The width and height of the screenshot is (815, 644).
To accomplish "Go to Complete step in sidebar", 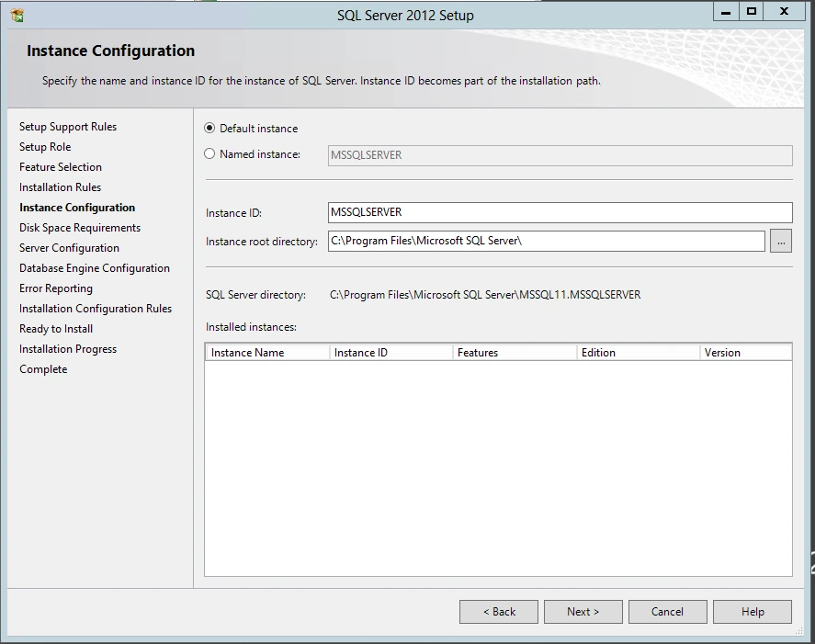I will 44,369.
